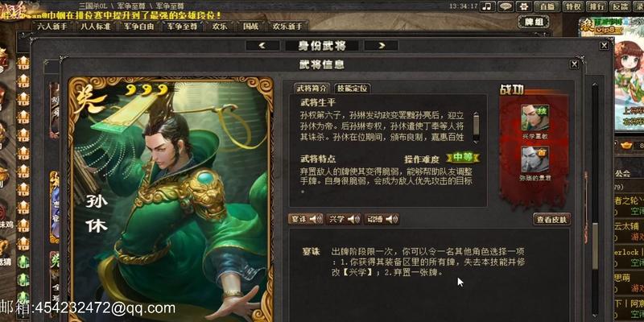Play the 诏缚 skill voice speaker
This screenshot has height=322, width=644.
point(392,219)
